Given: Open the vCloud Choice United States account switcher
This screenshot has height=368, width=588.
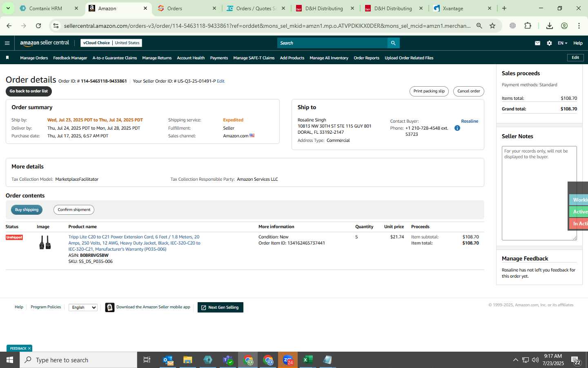Looking at the screenshot, I should [x=111, y=43].
